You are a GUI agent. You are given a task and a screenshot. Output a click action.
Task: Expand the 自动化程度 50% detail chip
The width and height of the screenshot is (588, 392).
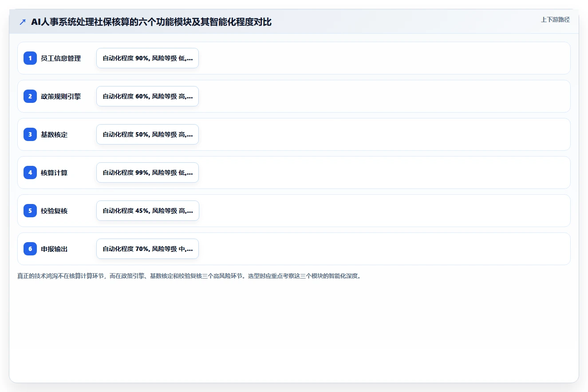pyautogui.click(x=147, y=134)
